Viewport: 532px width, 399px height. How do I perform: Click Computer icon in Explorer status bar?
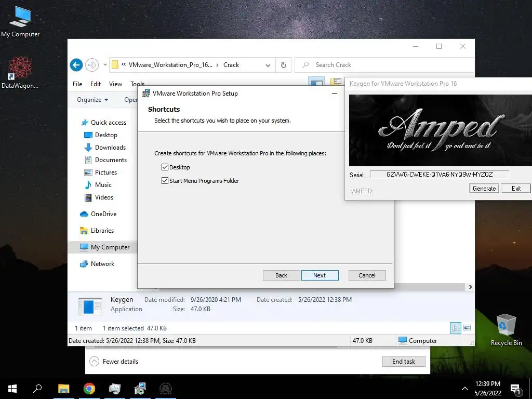point(403,340)
